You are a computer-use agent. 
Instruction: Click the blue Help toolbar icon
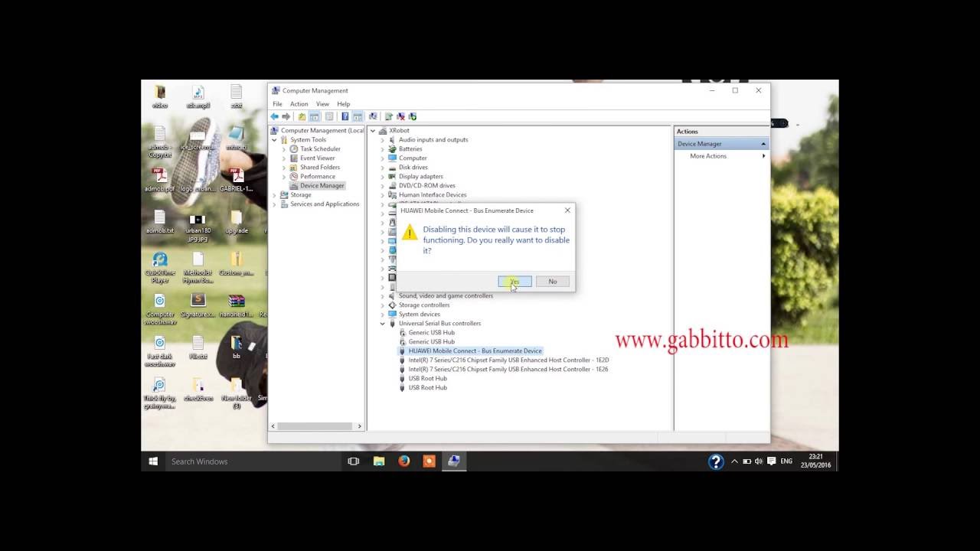click(x=345, y=116)
